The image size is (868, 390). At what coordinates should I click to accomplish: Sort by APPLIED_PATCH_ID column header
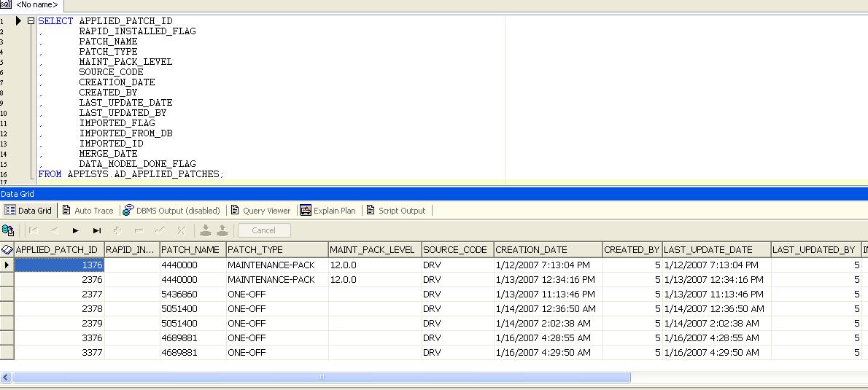[x=59, y=249]
